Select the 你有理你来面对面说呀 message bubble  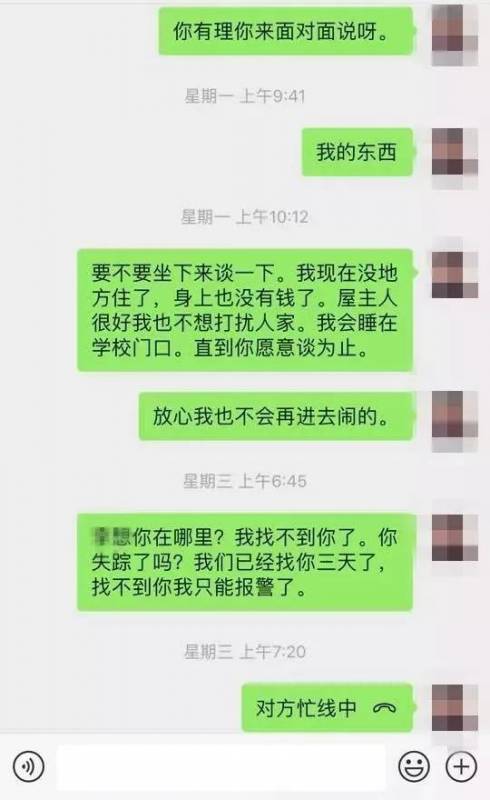click(x=286, y=31)
